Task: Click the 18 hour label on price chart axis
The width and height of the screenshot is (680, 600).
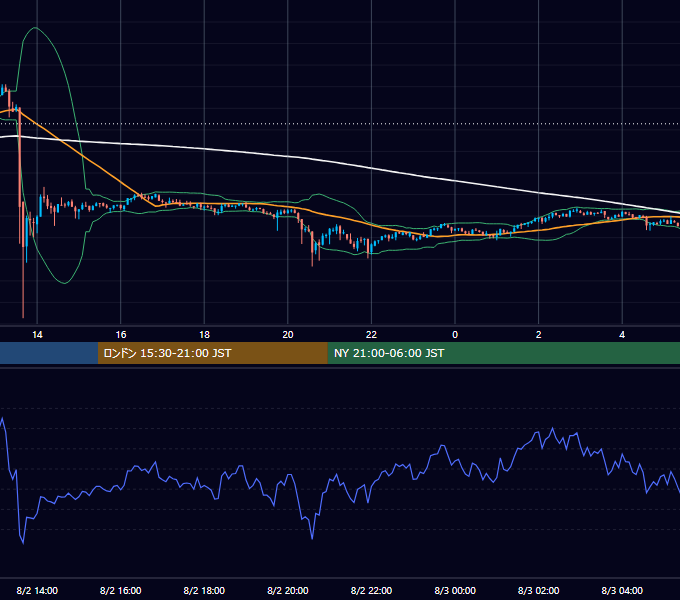Action: [204, 335]
